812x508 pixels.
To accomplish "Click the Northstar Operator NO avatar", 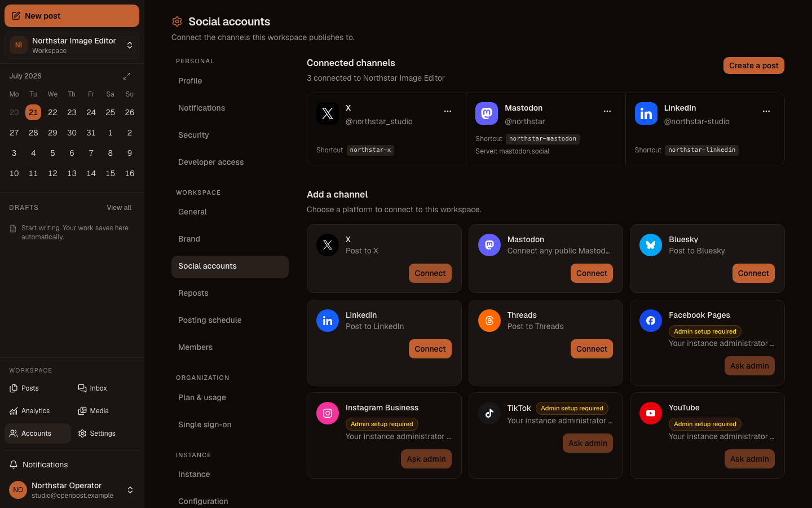I will click(18, 490).
